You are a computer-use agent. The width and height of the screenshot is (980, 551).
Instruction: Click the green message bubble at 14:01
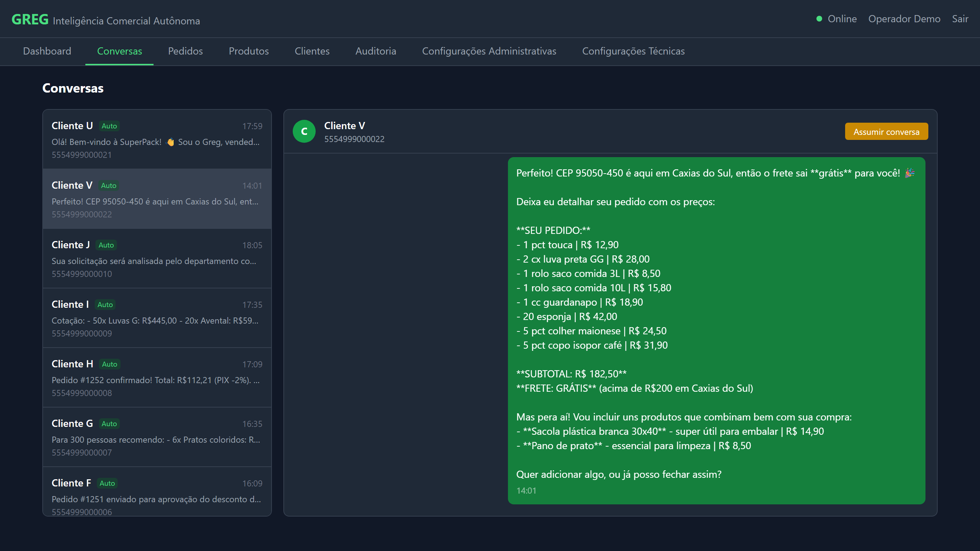(716, 330)
